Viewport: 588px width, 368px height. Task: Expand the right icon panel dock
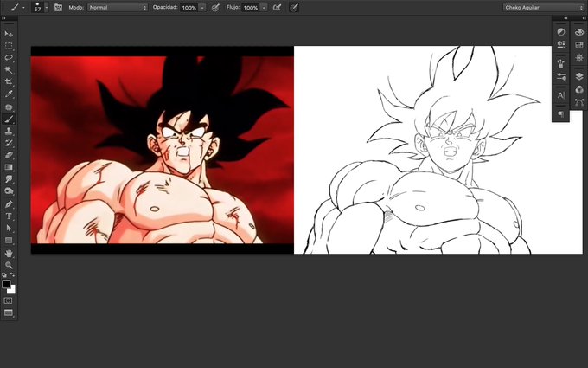pyautogui.click(x=584, y=18)
